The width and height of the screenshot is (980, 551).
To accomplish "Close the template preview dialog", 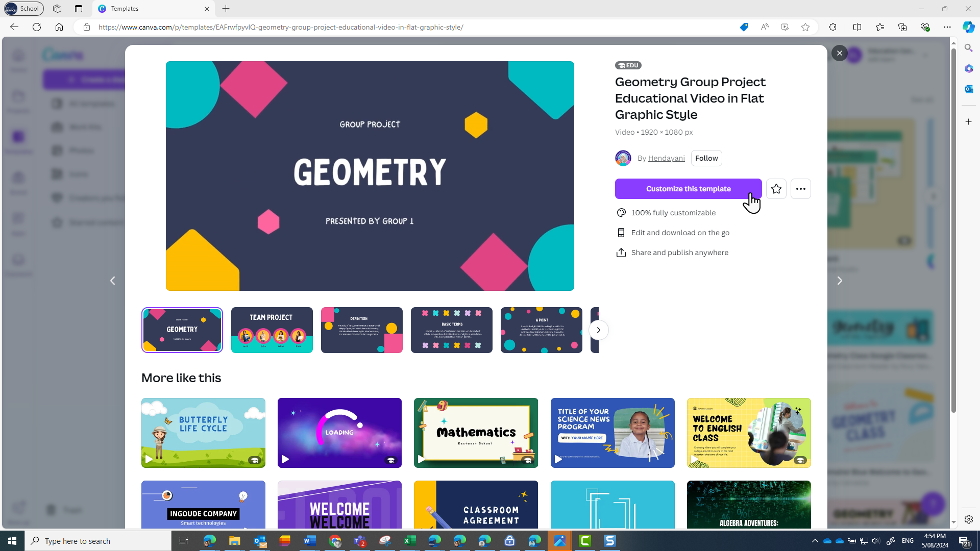I will (839, 53).
